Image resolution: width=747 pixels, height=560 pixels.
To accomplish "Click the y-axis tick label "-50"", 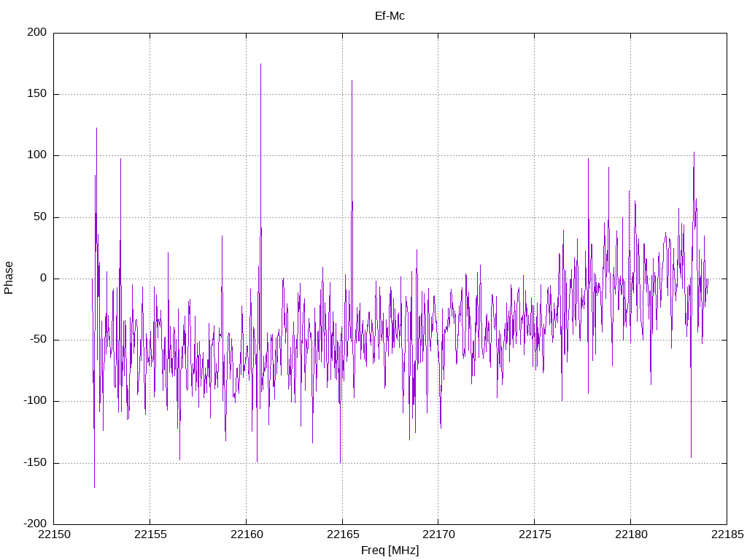I will 39,340.
